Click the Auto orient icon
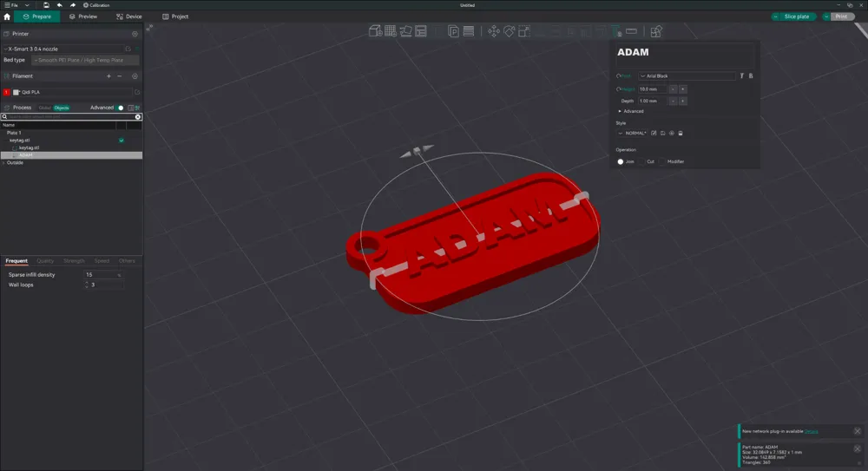Screen dimensions: 868x471 pyautogui.click(x=405, y=31)
